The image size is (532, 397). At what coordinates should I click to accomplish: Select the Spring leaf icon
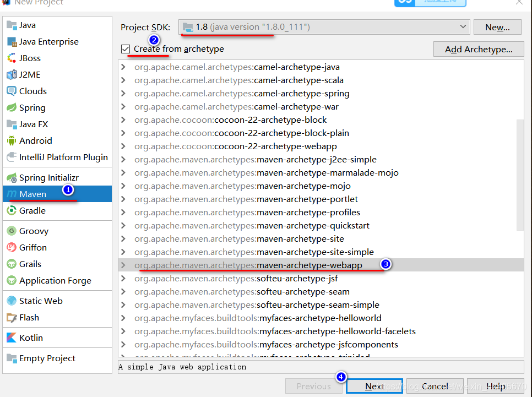[12, 107]
